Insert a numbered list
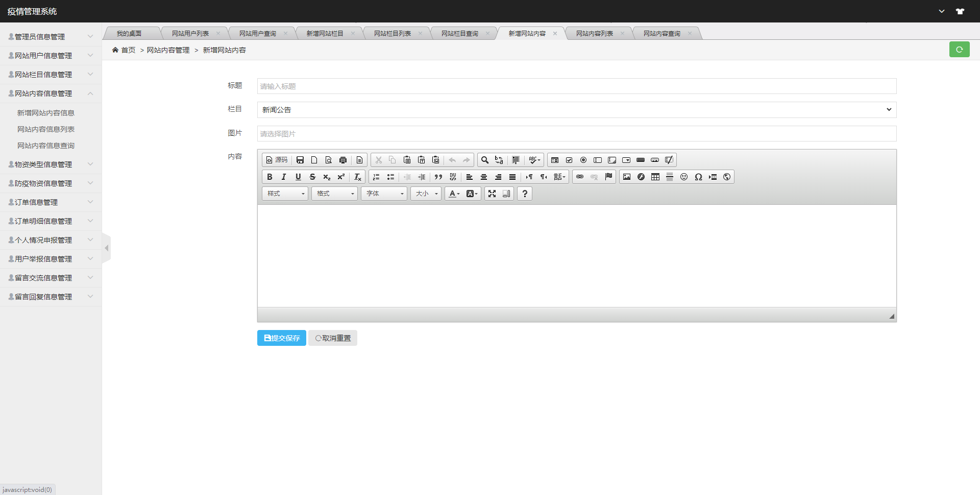Screen dimensions: 980x495 pos(376,177)
